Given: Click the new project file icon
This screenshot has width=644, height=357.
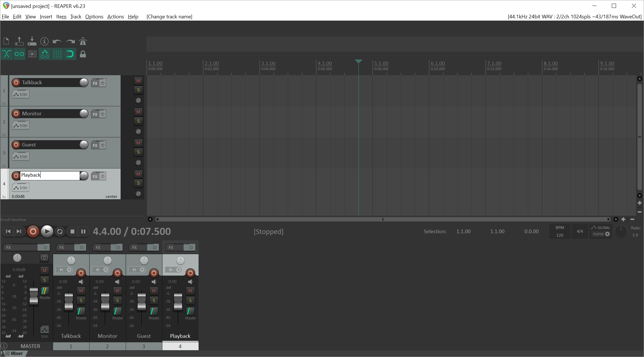Looking at the screenshot, I should pos(6,42).
